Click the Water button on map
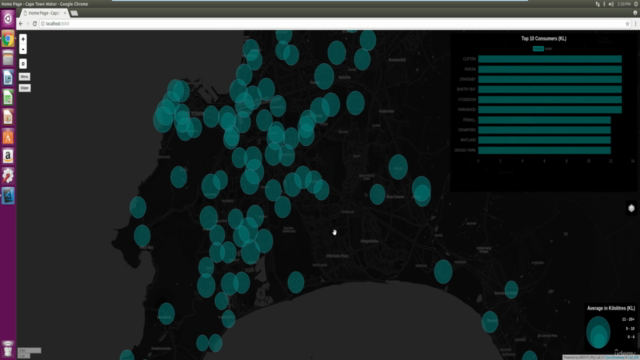 coord(24,88)
